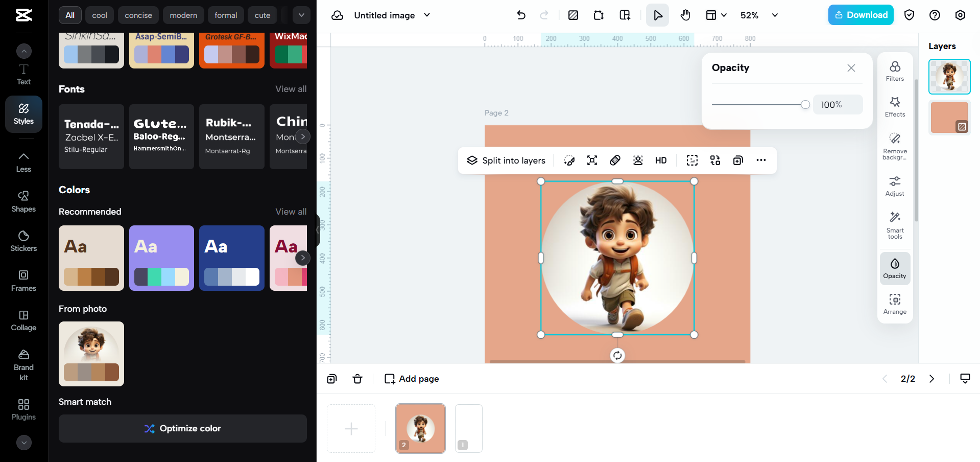The image size is (980, 462).
Task: Select the Hand pan tool
Action: 685,15
